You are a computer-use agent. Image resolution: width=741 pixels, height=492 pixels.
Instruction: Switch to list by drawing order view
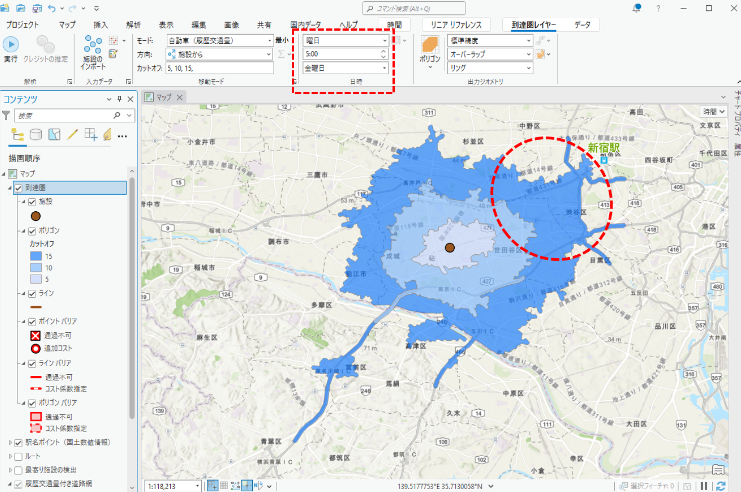pos(16,135)
